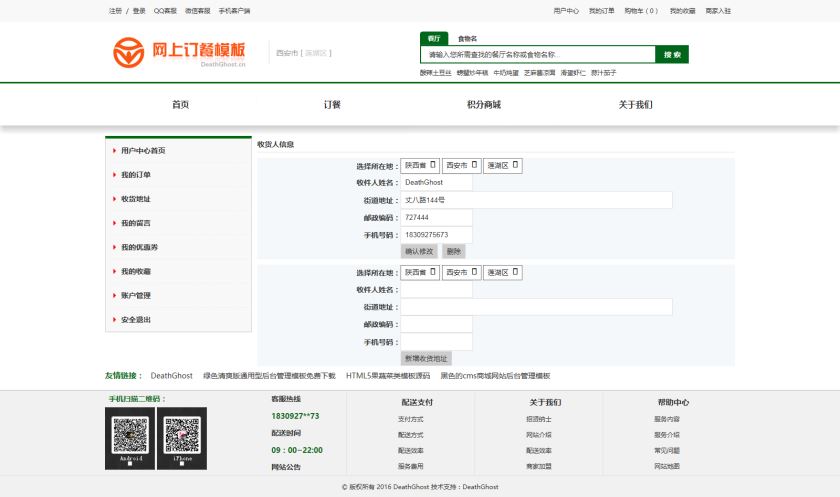
Task: Click the 微信客服 link
Action: [198, 11]
